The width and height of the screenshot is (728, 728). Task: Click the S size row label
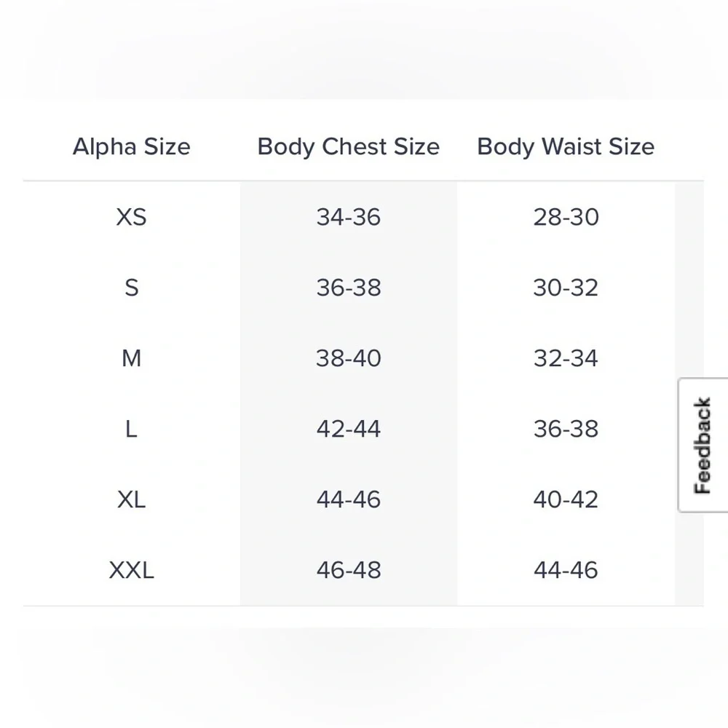131,288
